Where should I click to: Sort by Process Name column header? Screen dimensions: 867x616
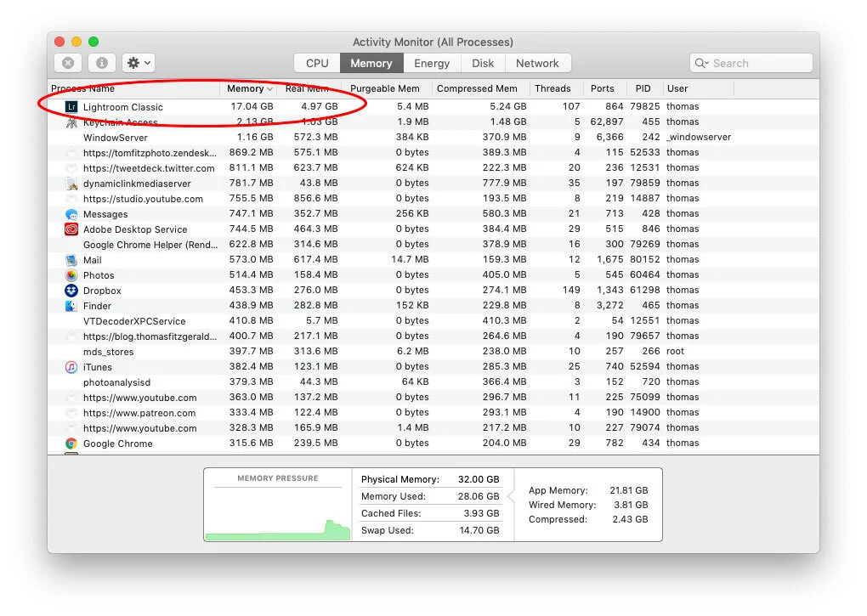point(134,88)
